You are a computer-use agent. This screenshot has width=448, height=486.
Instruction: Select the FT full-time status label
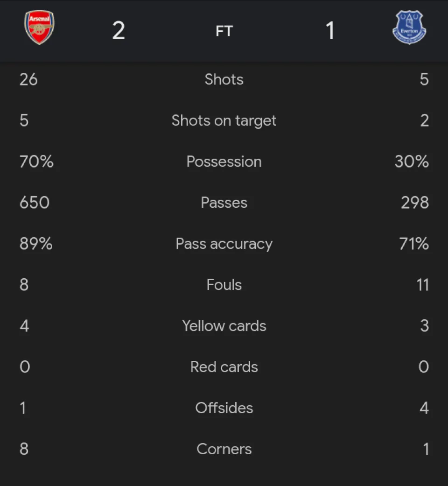point(224,31)
